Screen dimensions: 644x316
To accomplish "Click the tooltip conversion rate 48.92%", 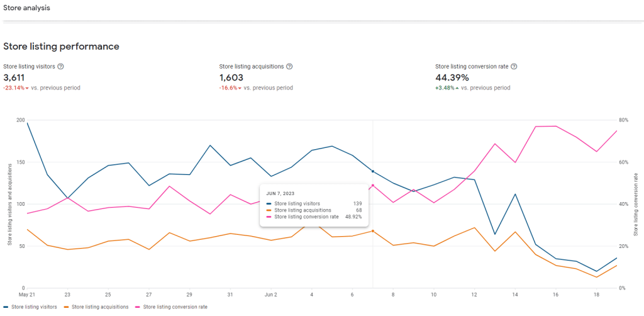I will pos(353,217).
